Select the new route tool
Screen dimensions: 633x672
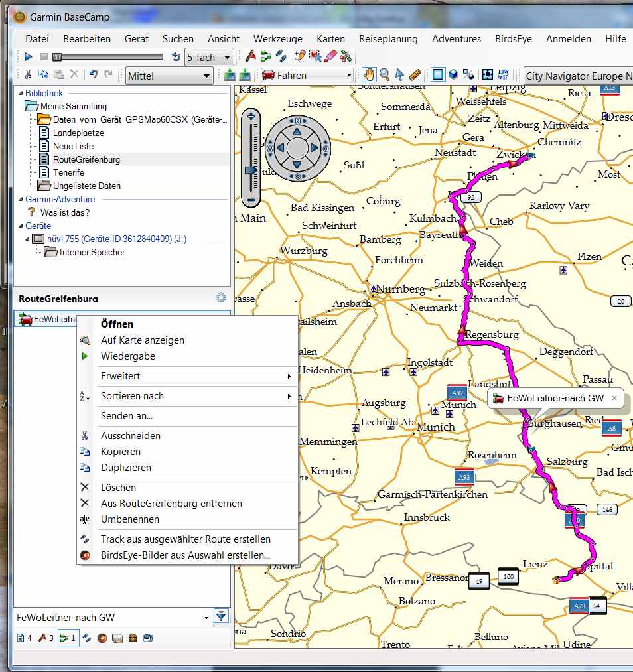point(265,56)
